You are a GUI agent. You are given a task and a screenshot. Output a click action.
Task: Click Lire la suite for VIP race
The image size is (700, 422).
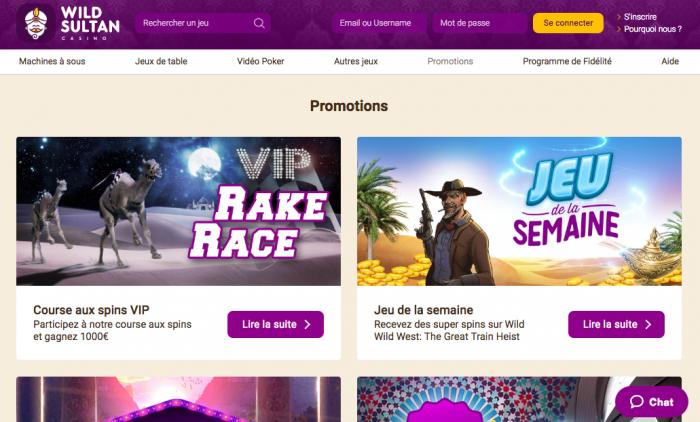276,324
